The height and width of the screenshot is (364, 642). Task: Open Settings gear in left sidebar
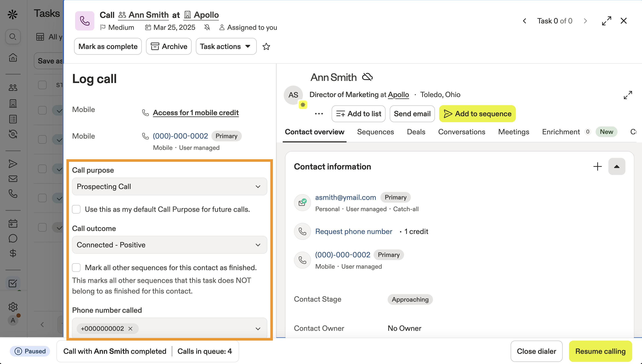click(13, 307)
